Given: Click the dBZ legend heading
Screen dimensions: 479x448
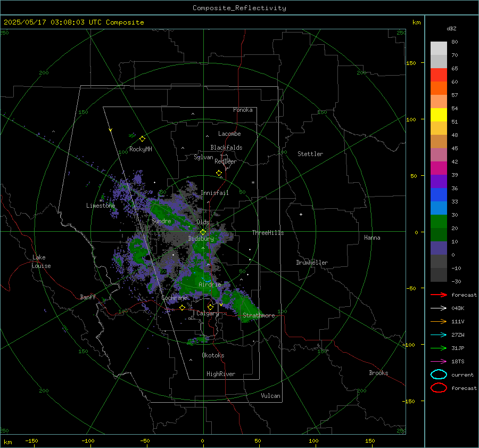Looking at the screenshot, I should tap(451, 28).
